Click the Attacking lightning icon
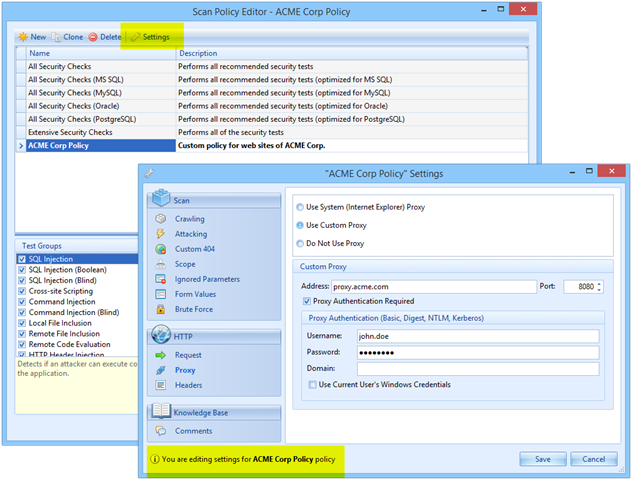The width and height of the screenshot is (632, 480). [160, 234]
